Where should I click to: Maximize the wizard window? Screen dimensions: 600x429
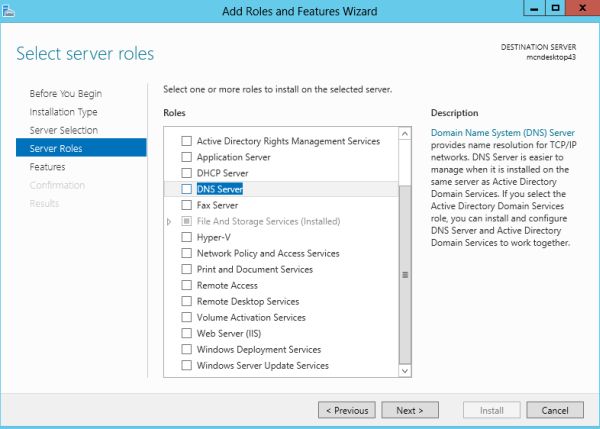point(554,9)
